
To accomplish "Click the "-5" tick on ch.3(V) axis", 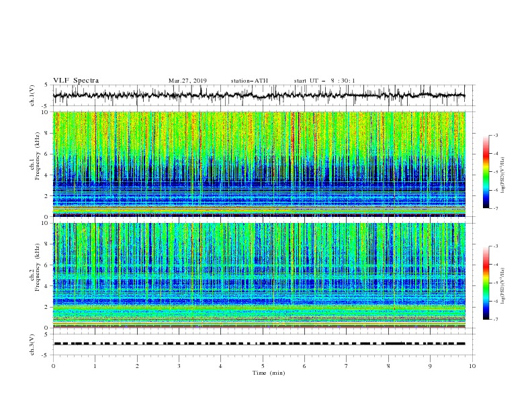I will click(46, 355).
